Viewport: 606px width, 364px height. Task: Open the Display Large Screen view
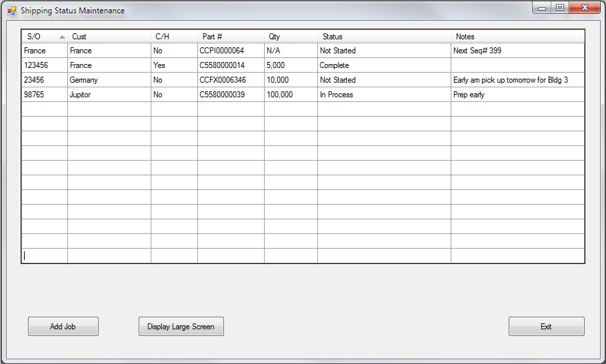click(x=181, y=327)
